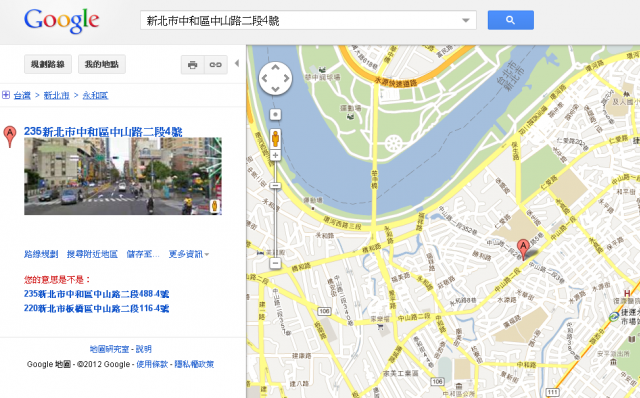The image size is (640, 398).
Task: Open the 新北市 breadcrumb link
Action: (x=56, y=96)
